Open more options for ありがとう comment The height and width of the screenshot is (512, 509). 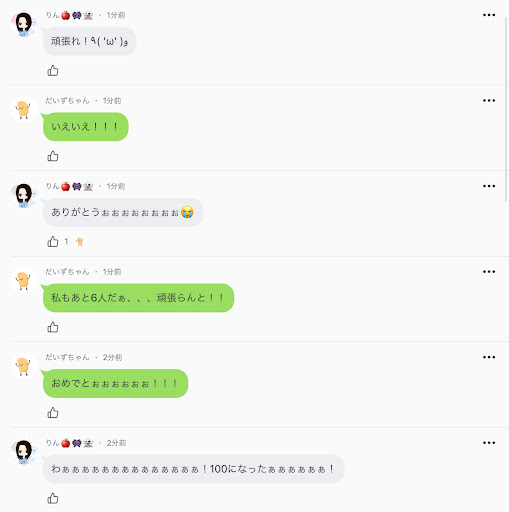[489, 186]
